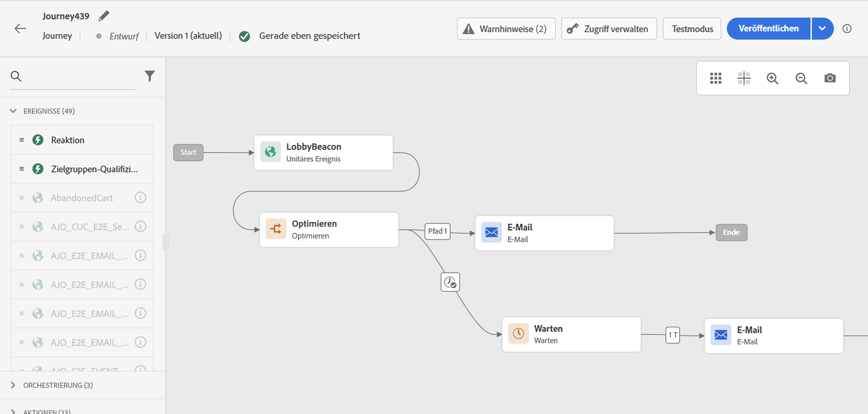
Task: Open the filter funnel icon in the palette
Action: [x=149, y=76]
